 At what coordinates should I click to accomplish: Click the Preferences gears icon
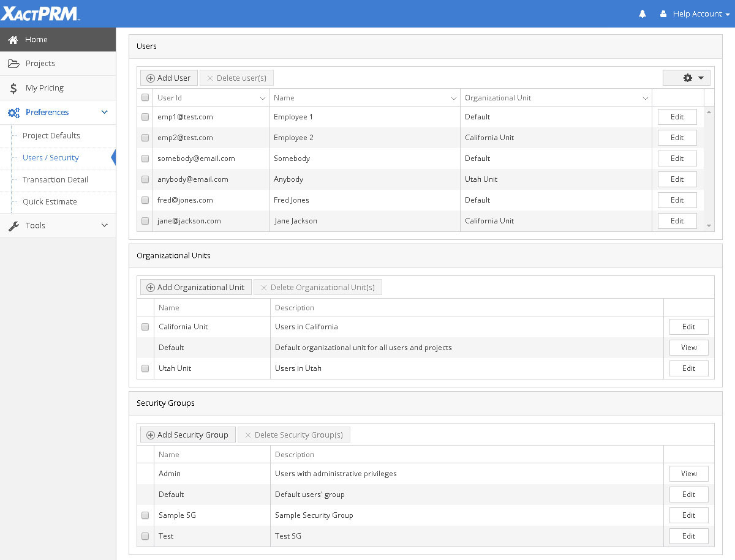[13, 113]
